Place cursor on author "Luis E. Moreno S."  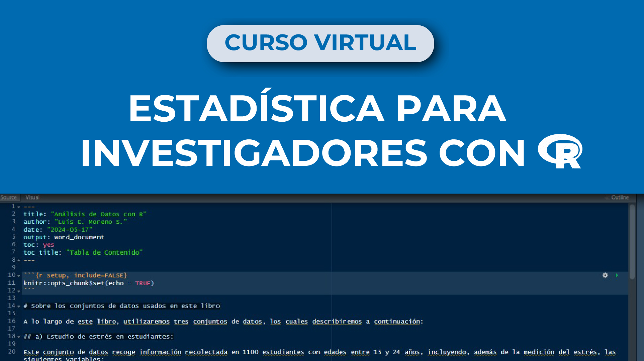(91, 222)
